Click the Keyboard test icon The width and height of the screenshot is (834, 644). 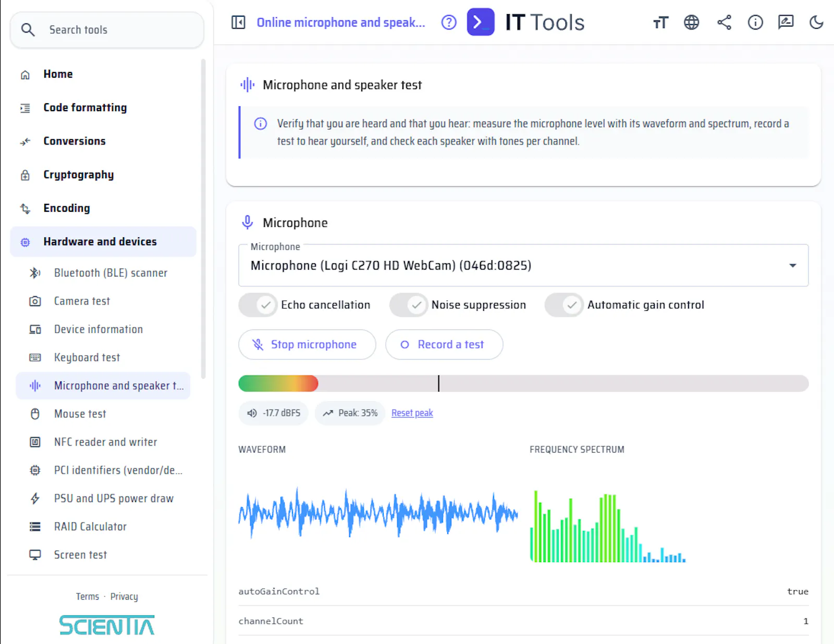(x=35, y=357)
